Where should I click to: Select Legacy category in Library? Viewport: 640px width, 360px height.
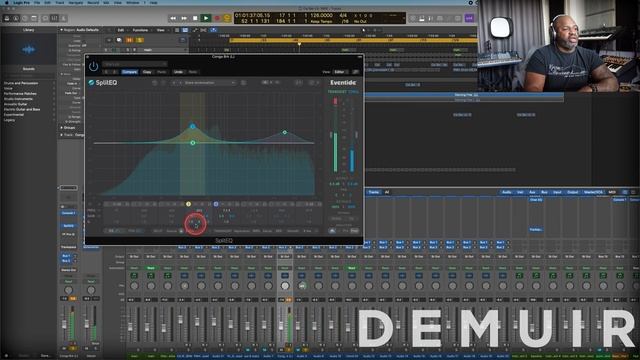tap(9, 120)
